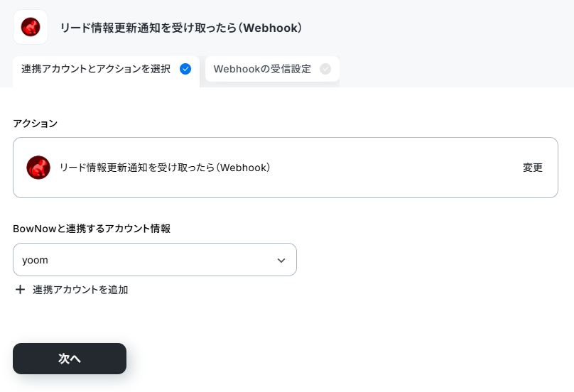
Task: Click the blue checkmark on the first tab
Action: (185, 69)
